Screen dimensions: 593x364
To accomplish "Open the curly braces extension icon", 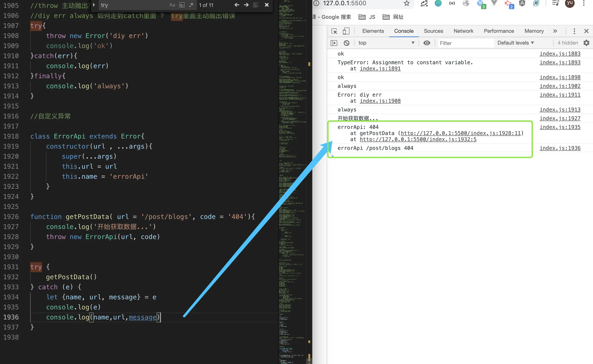I will 452,3.
